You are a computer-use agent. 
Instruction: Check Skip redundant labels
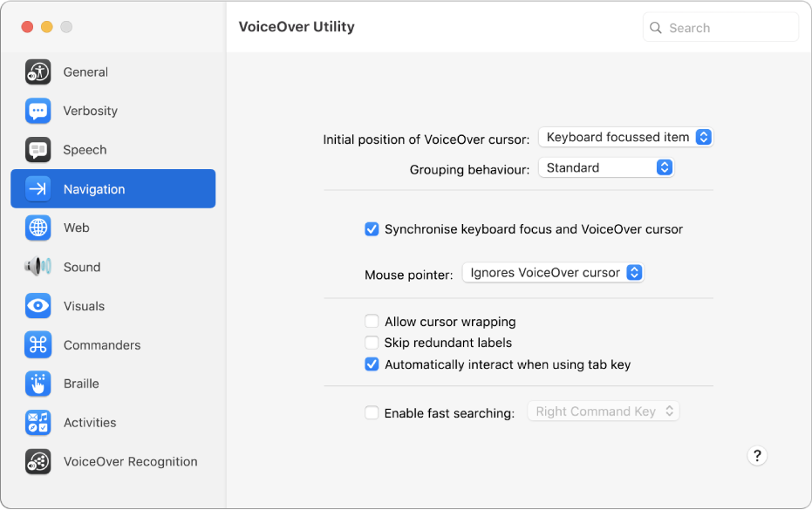click(372, 343)
